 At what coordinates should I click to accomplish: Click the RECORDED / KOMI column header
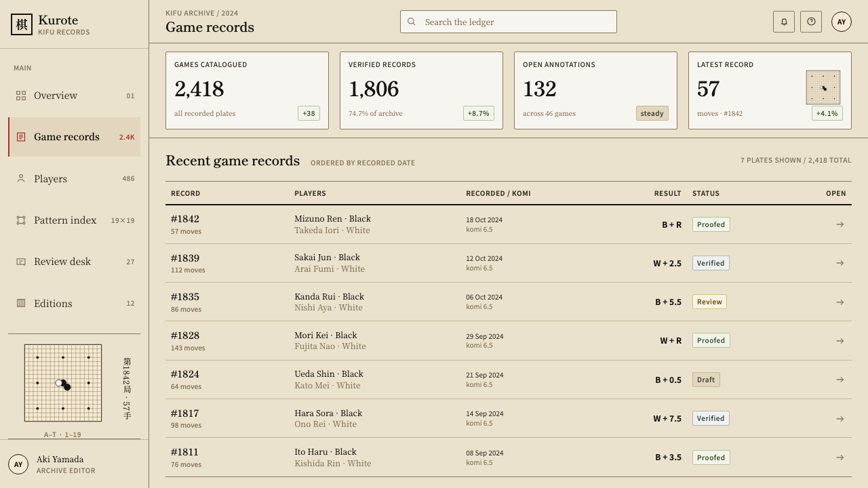[498, 193]
